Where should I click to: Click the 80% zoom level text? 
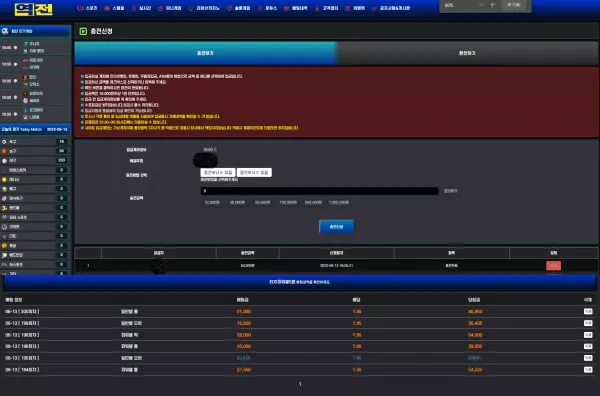click(x=449, y=5)
